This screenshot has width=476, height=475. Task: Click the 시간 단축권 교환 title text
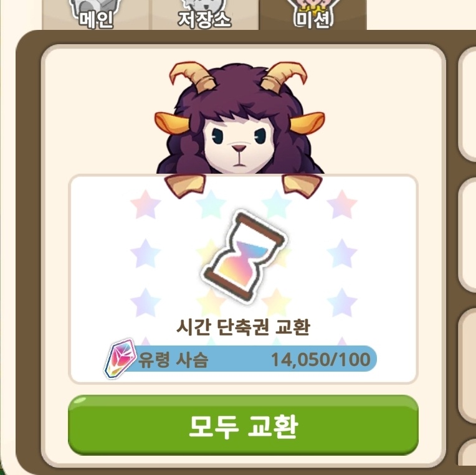click(243, 327)
